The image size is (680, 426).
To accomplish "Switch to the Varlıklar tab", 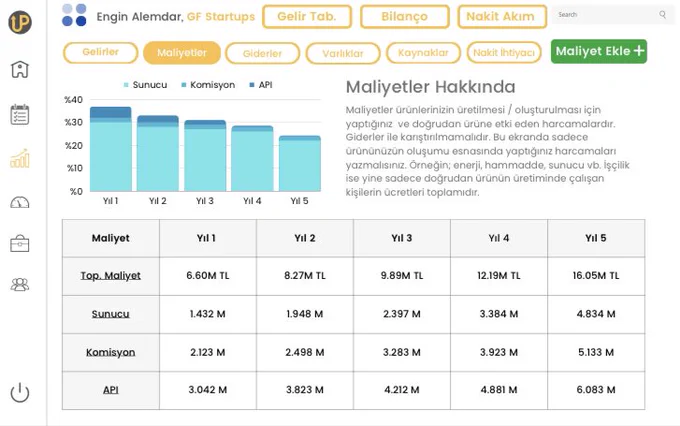I will coord(343,53).
